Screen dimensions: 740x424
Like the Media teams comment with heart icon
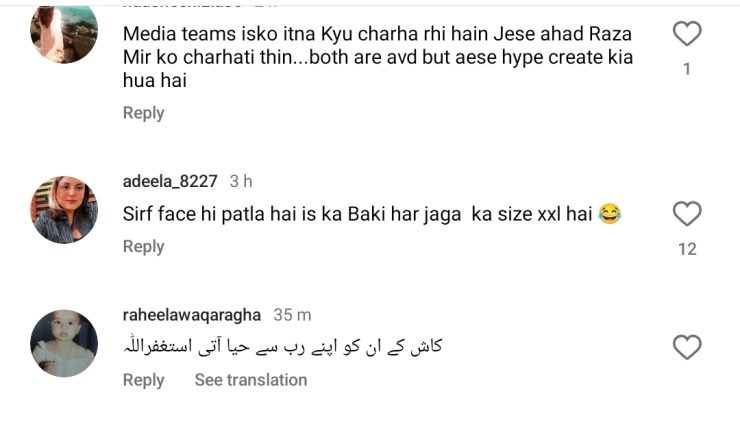pos(686,35)
